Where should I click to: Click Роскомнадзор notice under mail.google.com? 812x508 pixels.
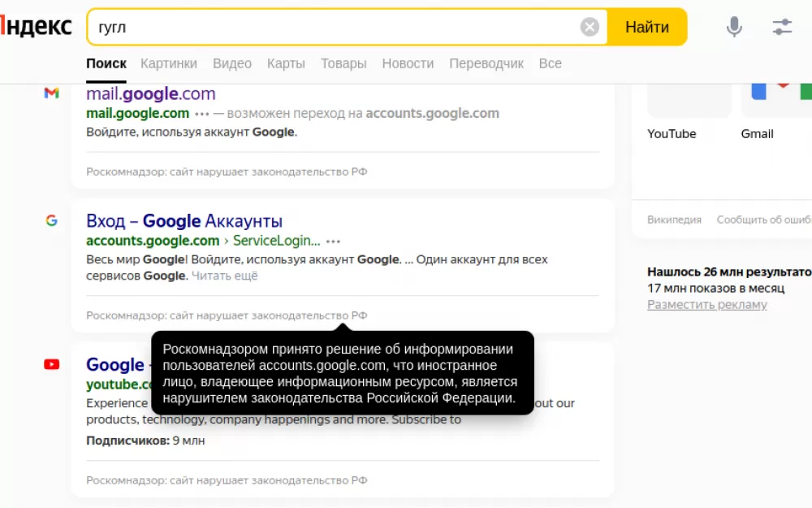tap(227, 172)
